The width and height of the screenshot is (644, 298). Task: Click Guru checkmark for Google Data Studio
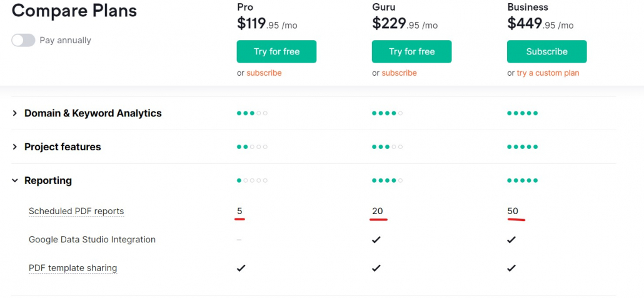click(376, 240)
